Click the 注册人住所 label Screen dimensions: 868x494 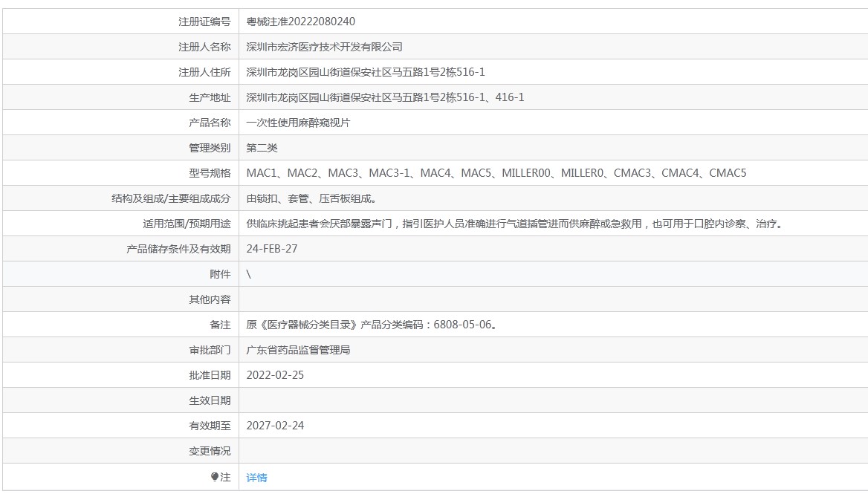[204, 73]
